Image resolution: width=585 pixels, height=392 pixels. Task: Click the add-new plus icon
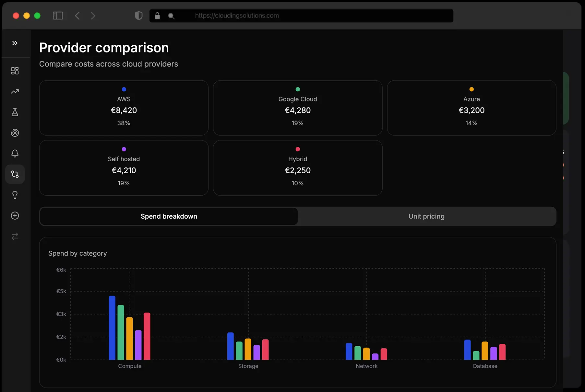pos(15,215)
